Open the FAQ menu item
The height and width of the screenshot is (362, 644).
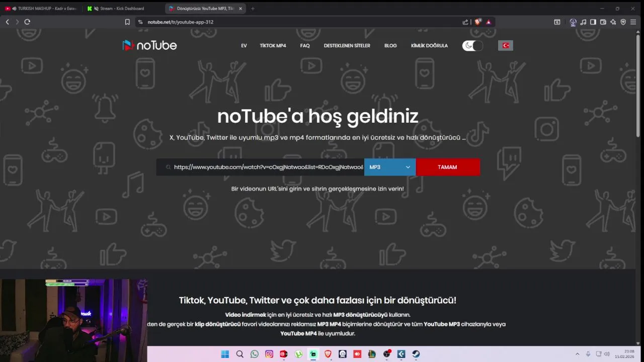305,46
